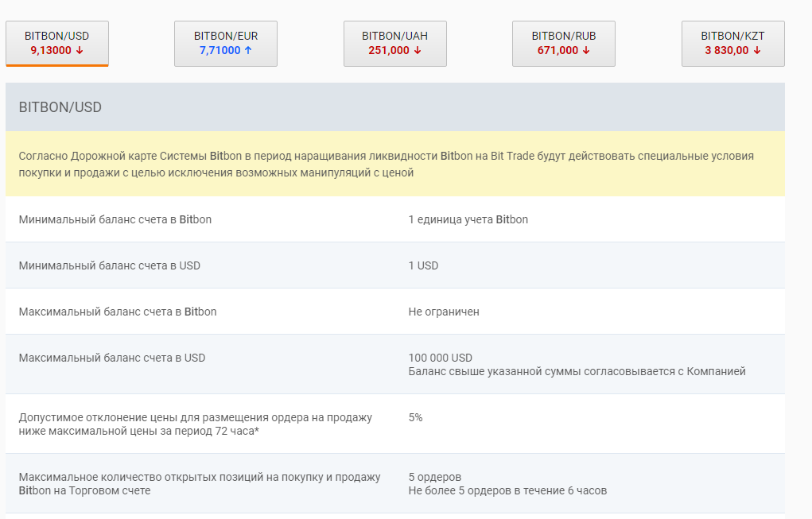Viewport: 812px width, 519px height.
Task: Click 'Максимальный баланс счета в Bitbon' label
Action: 118,312
